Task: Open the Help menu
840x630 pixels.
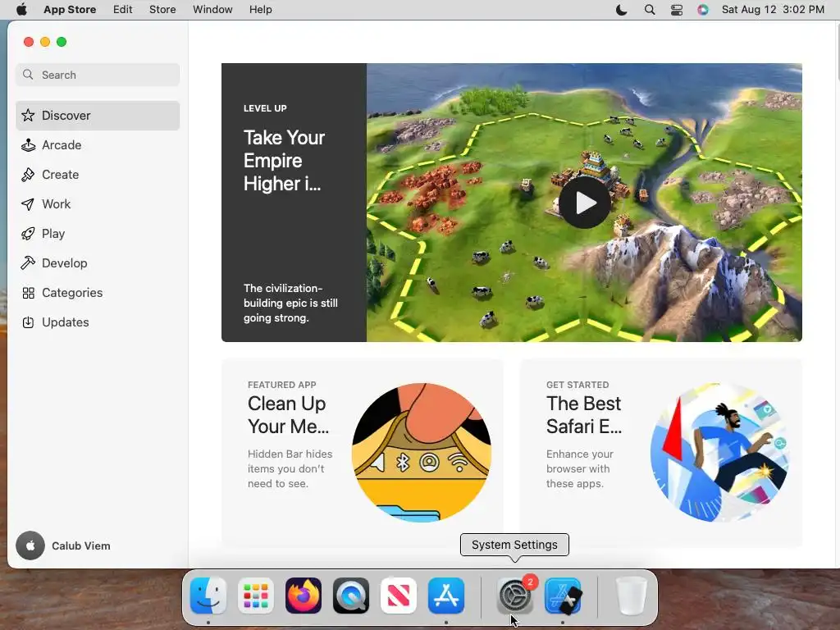Action: (260, 10)
